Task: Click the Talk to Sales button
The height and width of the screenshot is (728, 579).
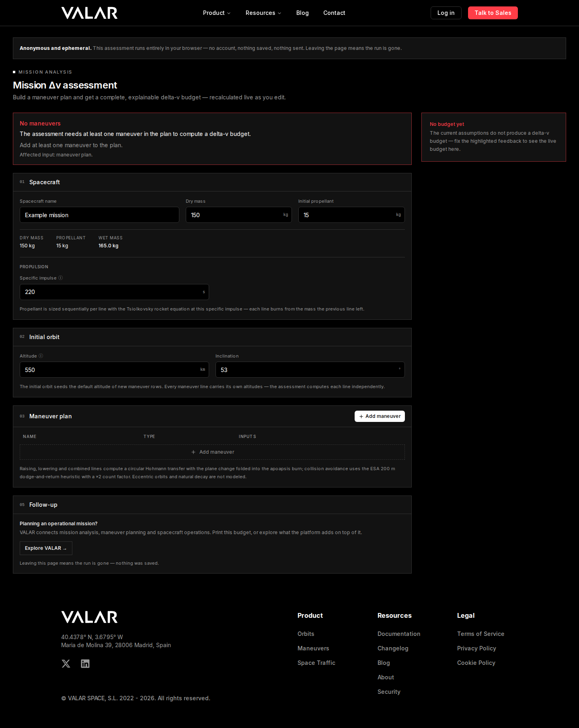Action: click(493, 13)
